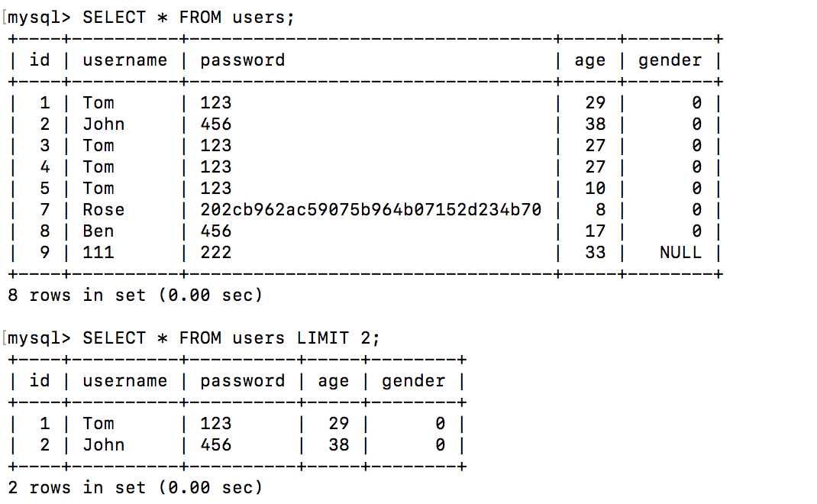Click the NULL gender value

[680, 253]
